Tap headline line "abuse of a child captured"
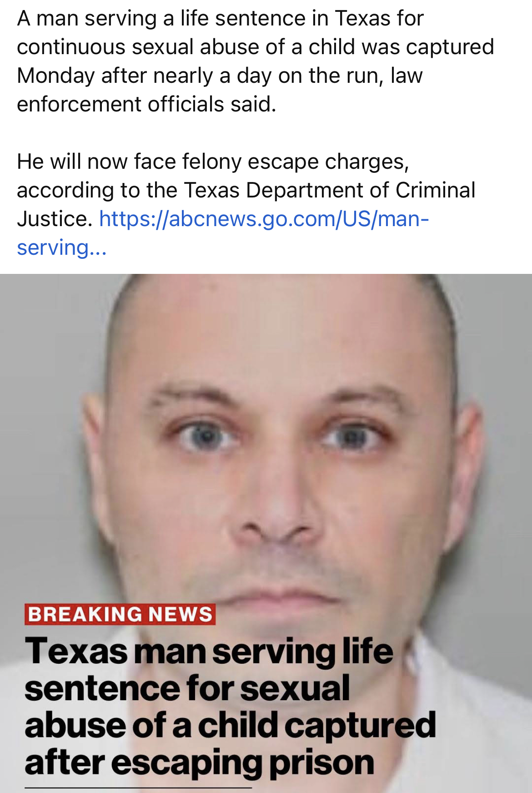Screen dimensions: 532x793 pyautogui.click(x=231, y=725)
